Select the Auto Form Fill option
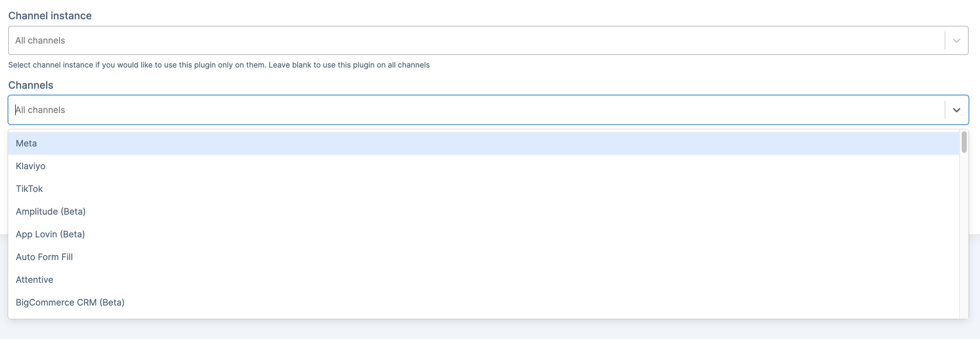Viewport: 980px width, 339px height. click(484, 257)
